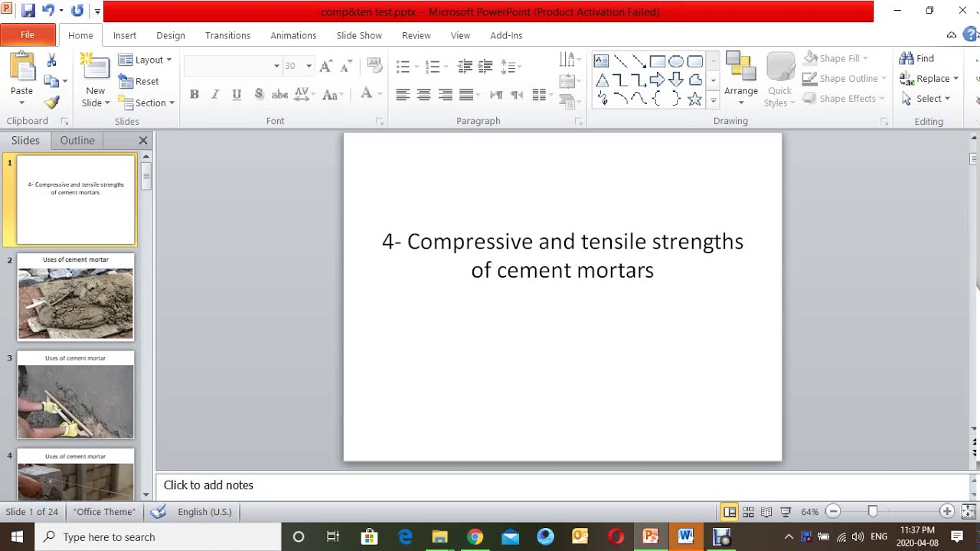Open the Slide Show ribbon tab
This screenshot has height=551, width=980.
[359, 35]
